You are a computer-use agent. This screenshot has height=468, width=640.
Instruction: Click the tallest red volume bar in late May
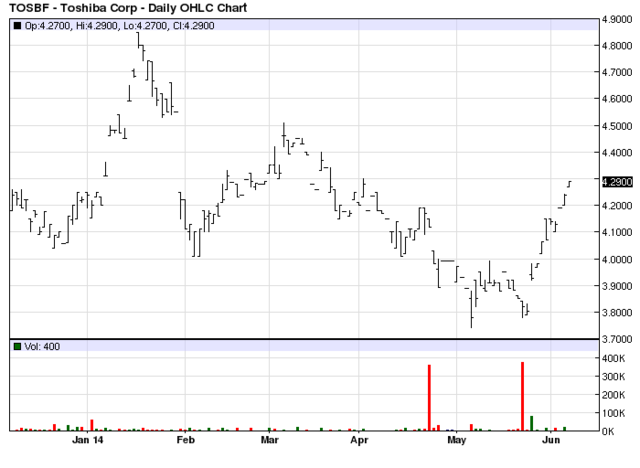(522, 396)
